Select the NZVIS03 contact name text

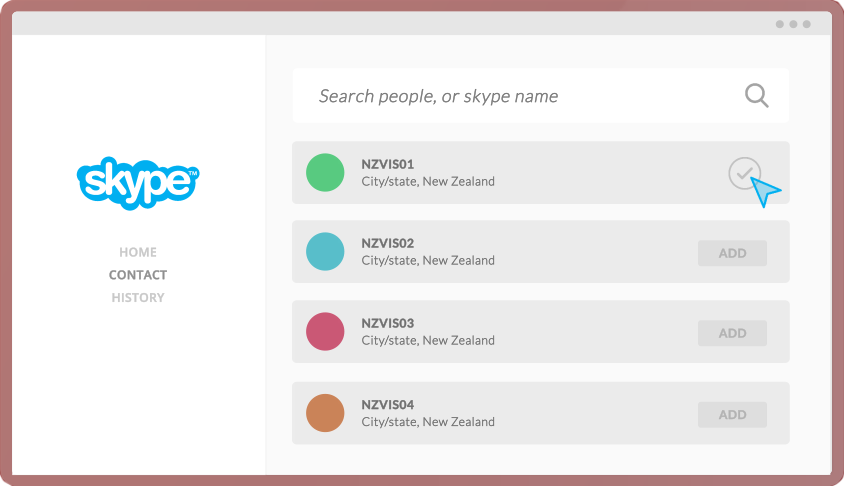(387, 323)
